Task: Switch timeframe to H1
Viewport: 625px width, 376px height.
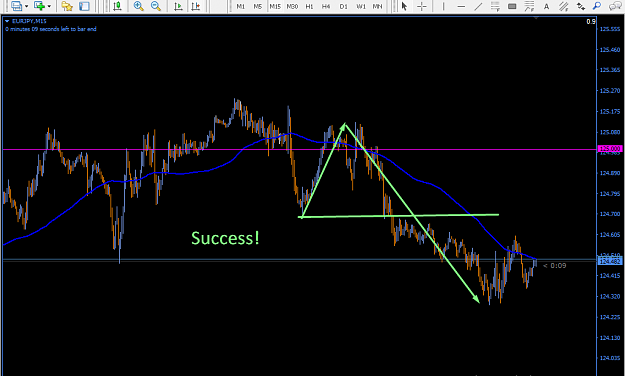Action: click(309, 6)
